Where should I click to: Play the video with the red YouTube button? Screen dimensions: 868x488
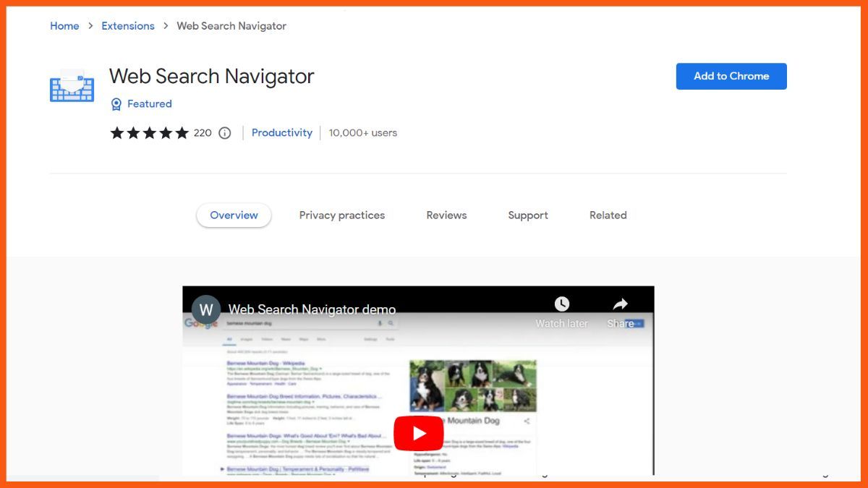pos(418,433)
